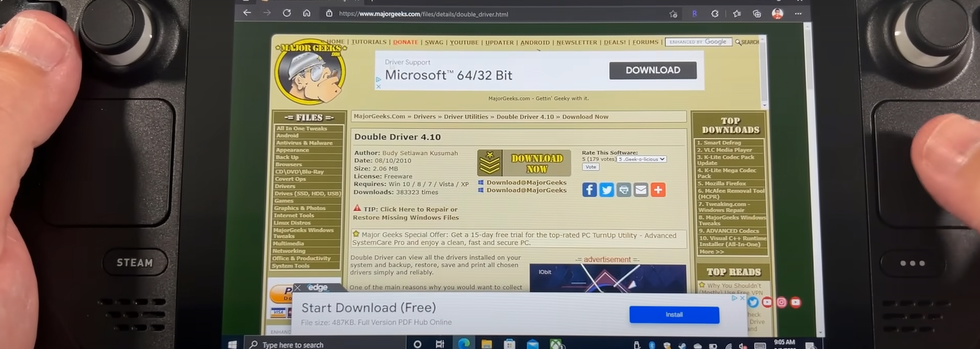Click the site lock icon in address bar

click(329, 13)
